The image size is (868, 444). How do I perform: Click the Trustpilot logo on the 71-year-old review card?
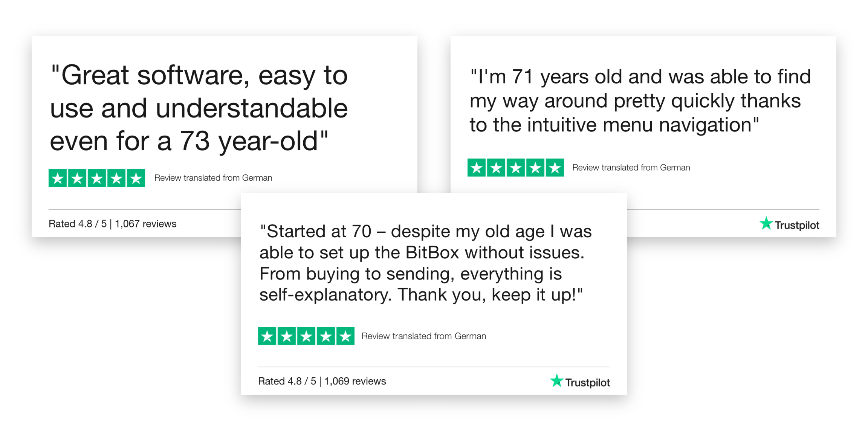tap(789, 224)
